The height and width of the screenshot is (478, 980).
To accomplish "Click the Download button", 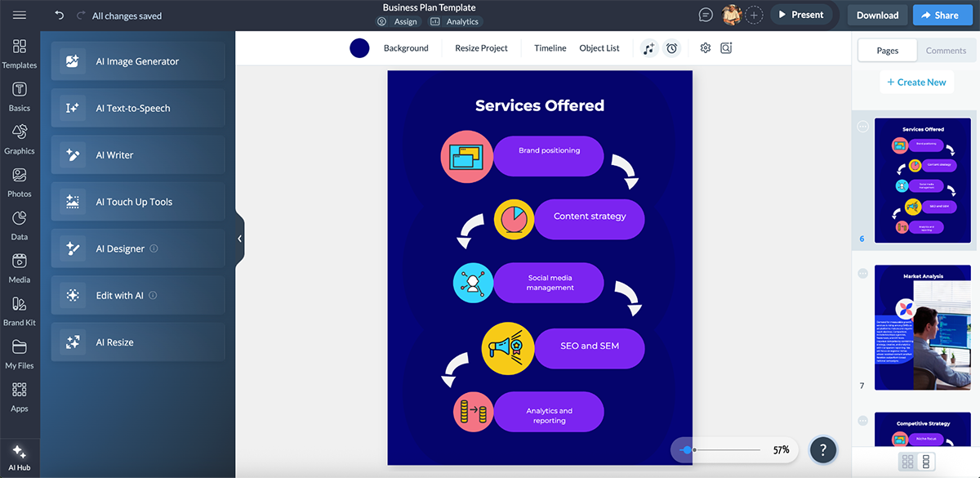I will pyautogui.click(x=876, y=15).
